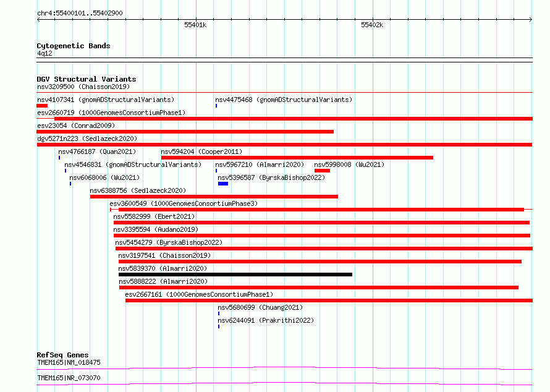The image size is (550, 392).
Task: Click the nsv5396587 (ByrskaBishop2022) label
Action: click(x=271, y=177)
